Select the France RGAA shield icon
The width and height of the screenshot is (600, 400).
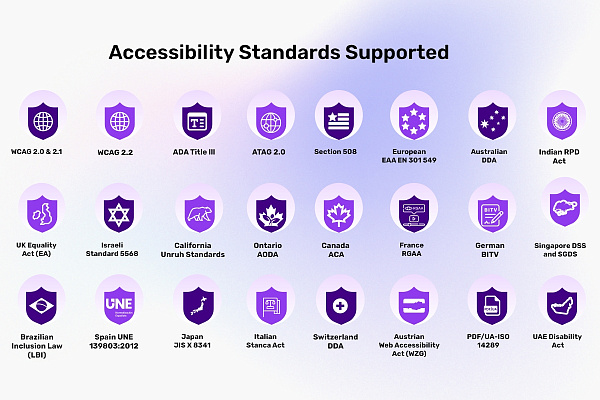[414, 214]
